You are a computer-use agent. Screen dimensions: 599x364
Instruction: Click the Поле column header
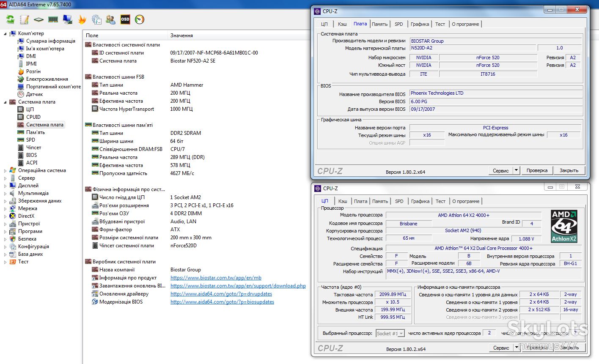[126, 36]
